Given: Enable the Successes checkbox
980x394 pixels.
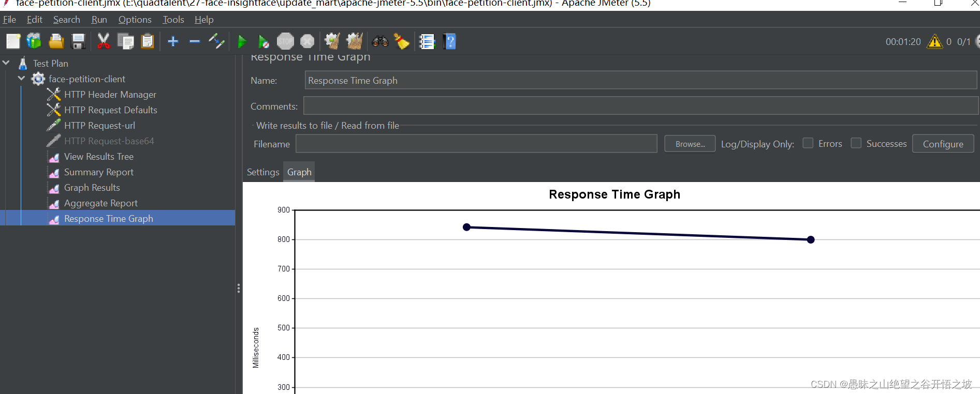Looking at the screenshot, I should pos(856,143).
